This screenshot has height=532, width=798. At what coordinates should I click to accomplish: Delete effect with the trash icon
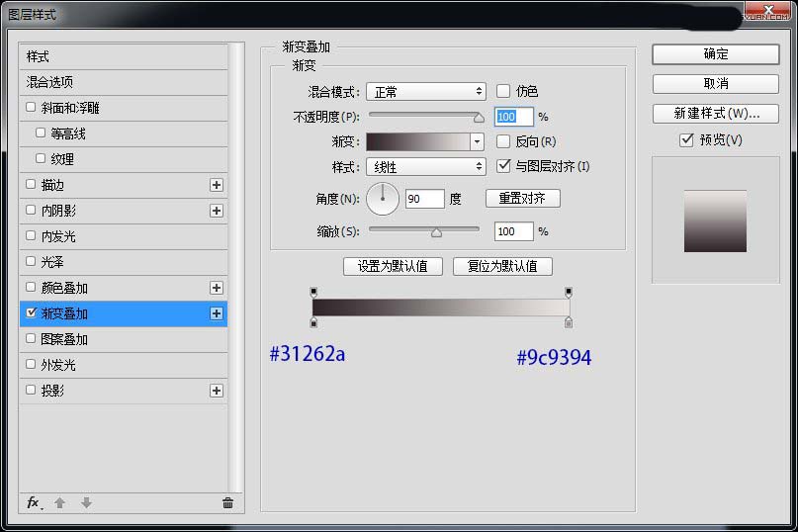[x=227, y=502]
